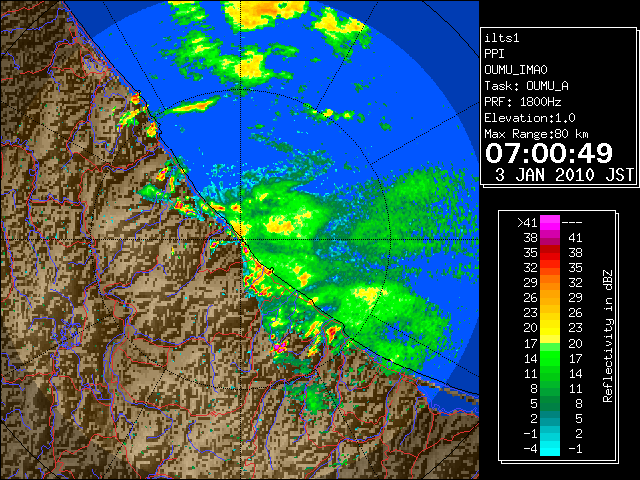Select the Elevation:1.0 text
The image size is (640, 480).
[530, 118]
